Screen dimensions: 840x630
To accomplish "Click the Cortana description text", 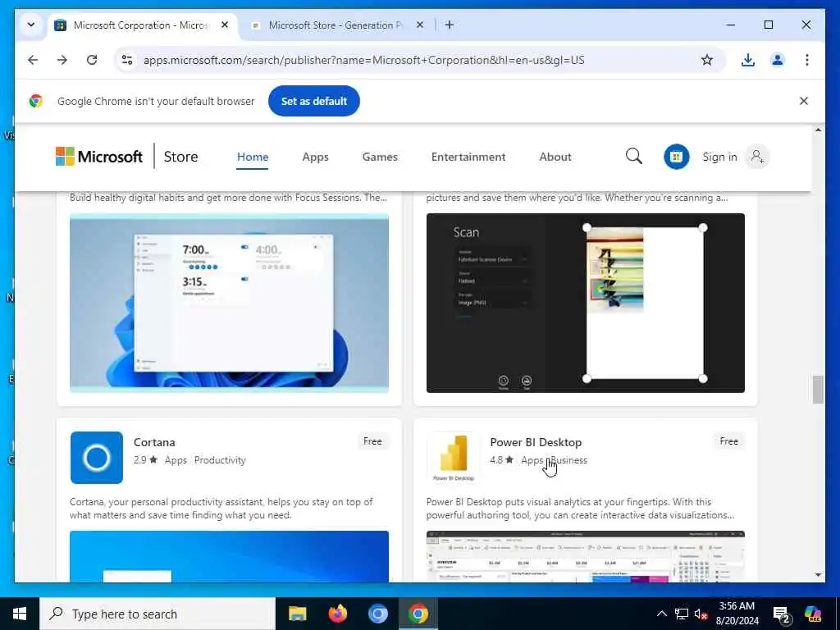I will click(221, 509).
